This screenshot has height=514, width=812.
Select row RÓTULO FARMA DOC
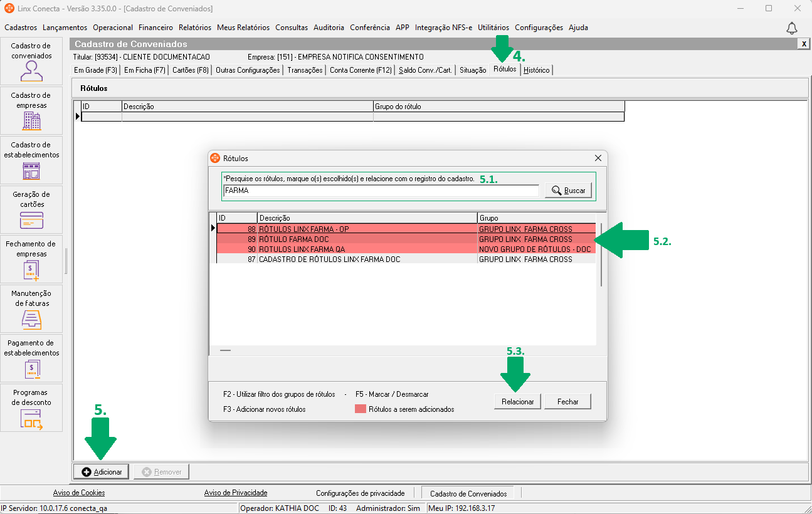click(x=406, y=239)
